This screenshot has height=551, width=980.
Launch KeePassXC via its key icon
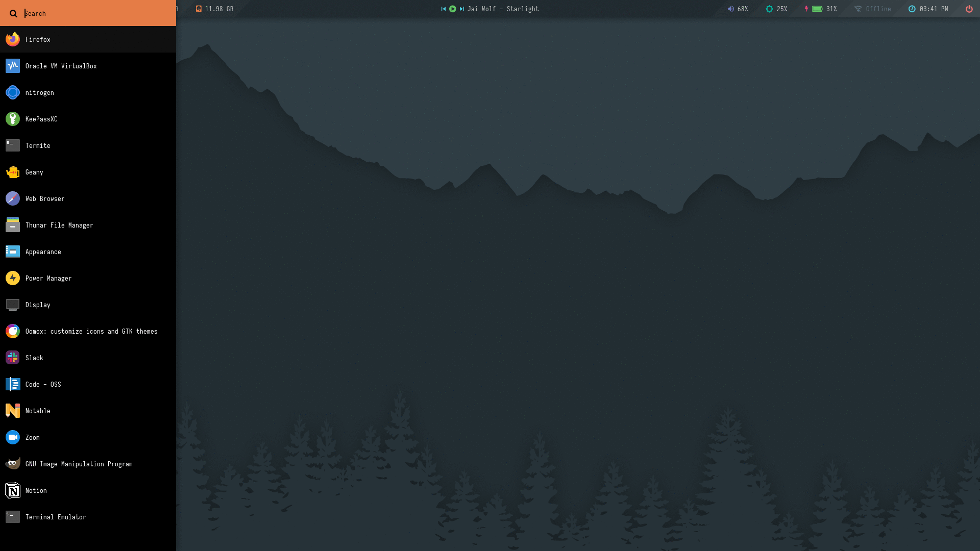coord(13,119)
